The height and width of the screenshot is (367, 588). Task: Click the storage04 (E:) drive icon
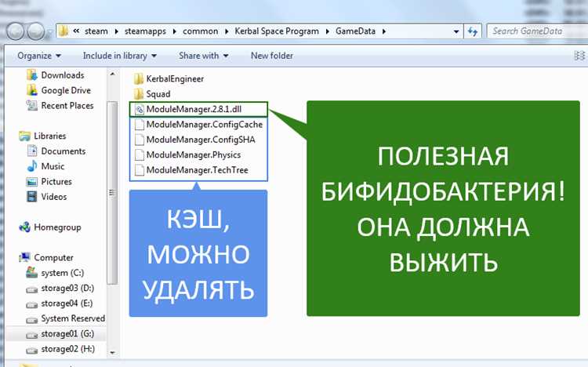[32, 305]
